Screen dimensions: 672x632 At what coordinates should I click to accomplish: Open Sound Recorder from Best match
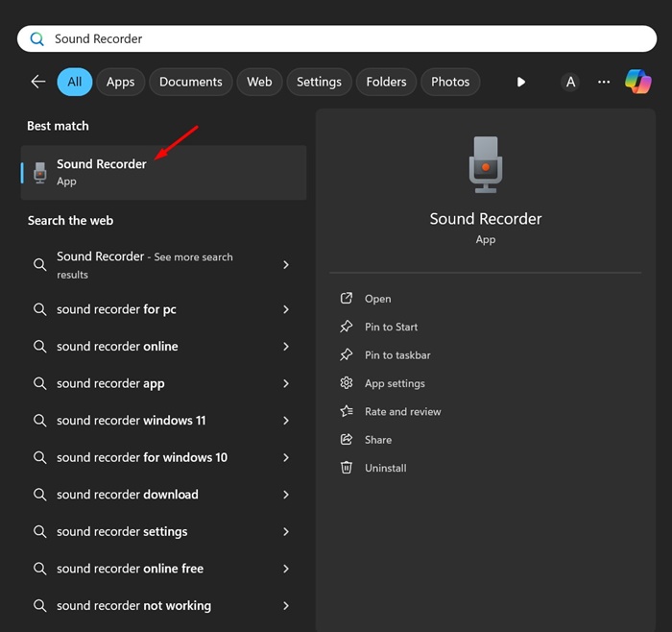pyautogui.click(x=163, y=172)
